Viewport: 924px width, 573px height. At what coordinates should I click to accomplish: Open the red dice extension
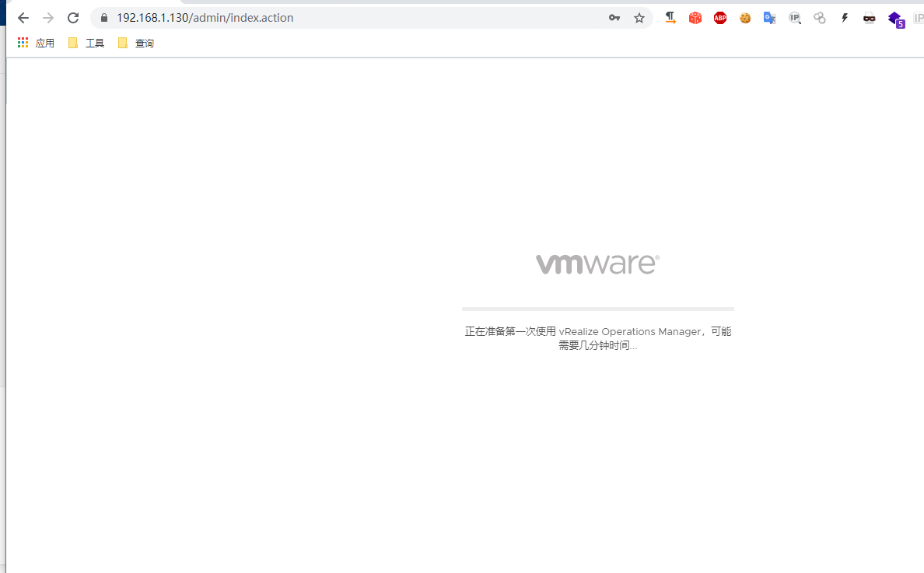[x=695, y=18]
